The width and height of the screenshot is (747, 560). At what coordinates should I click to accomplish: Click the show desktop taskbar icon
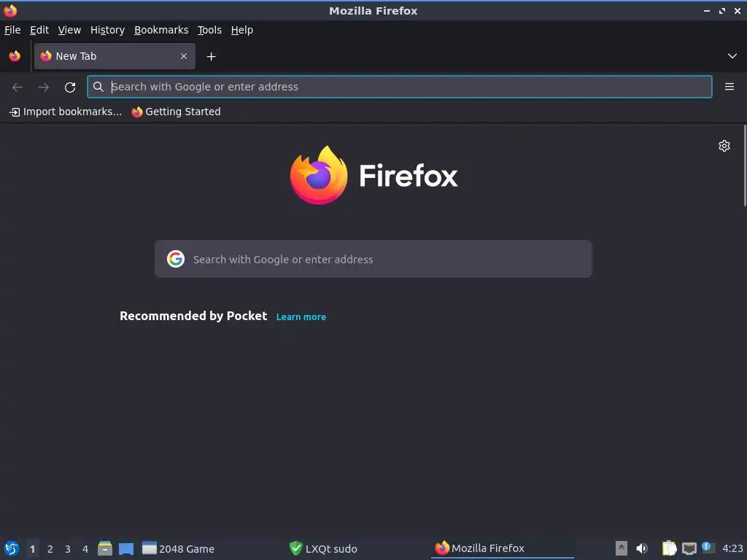coord(126,548)
